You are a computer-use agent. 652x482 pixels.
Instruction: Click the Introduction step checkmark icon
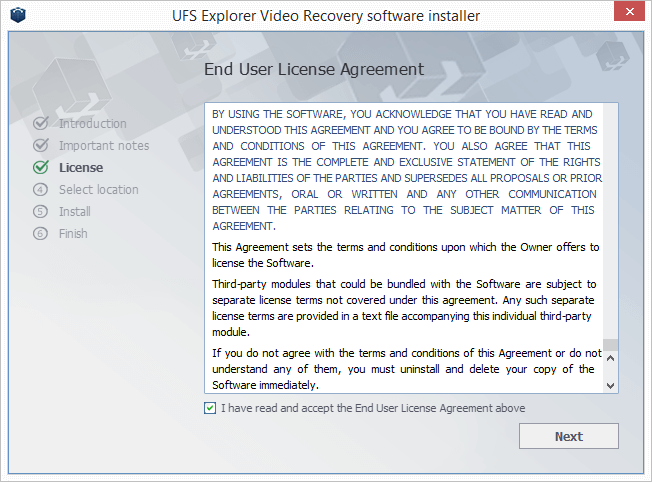coord(41,123)
